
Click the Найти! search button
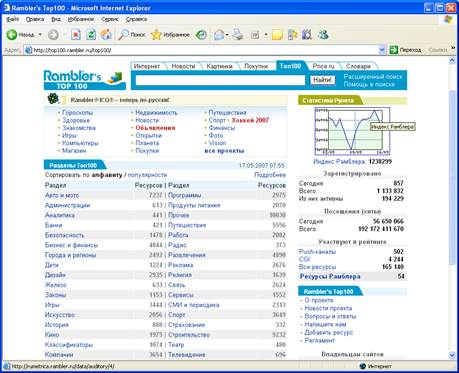(322, 80)
